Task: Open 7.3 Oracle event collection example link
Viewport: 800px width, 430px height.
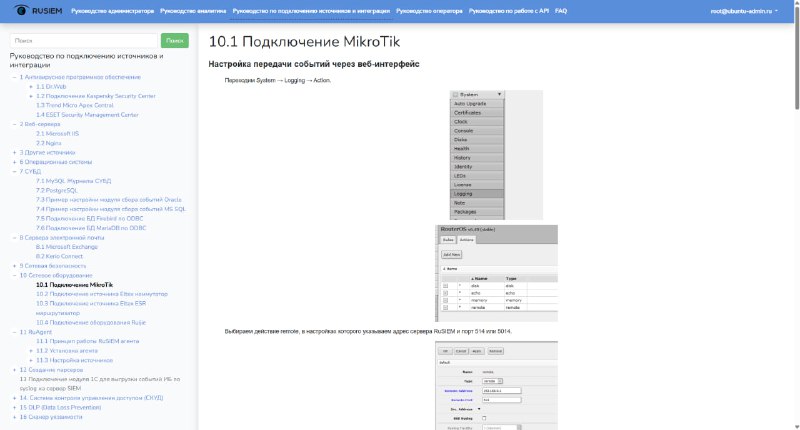Action: (x=109, y=199)
